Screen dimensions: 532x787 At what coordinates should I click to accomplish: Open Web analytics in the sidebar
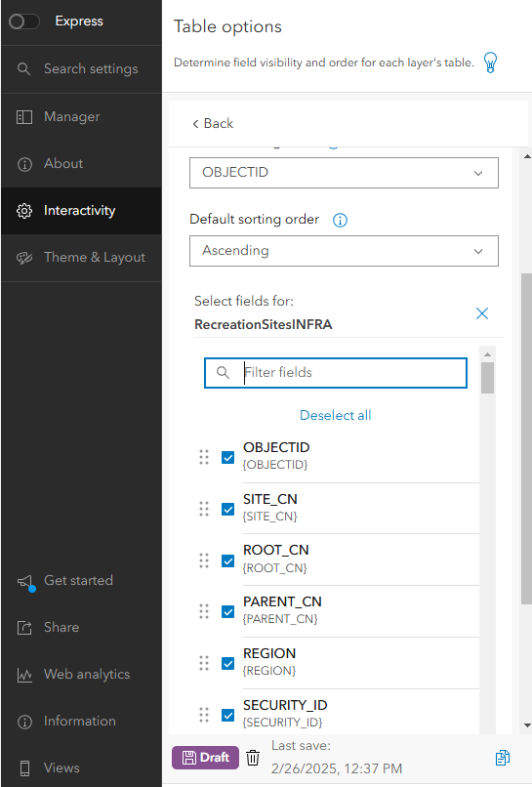tap(81, 674)
